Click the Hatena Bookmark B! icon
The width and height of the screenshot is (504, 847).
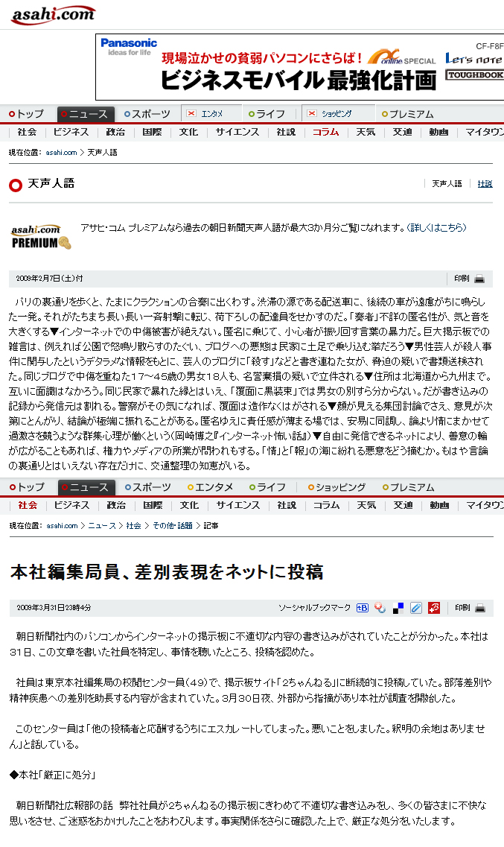pyautogui.click(x=362, y=608)
